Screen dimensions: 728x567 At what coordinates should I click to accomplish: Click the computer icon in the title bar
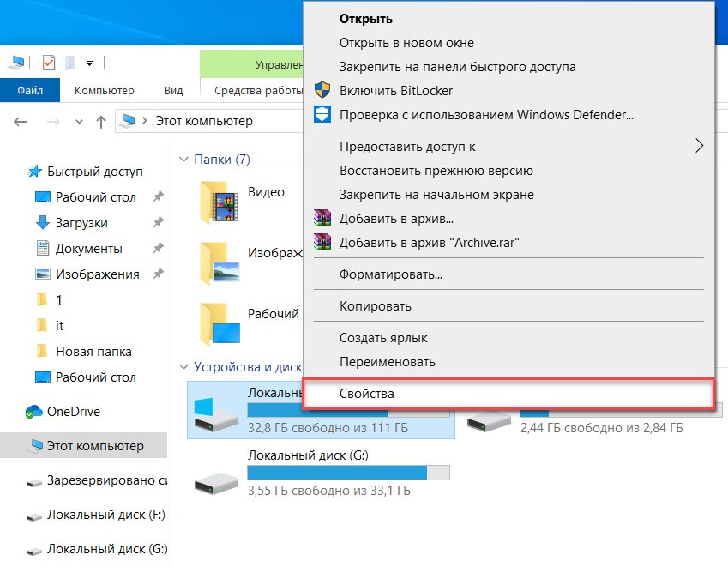tap(16, 63)
